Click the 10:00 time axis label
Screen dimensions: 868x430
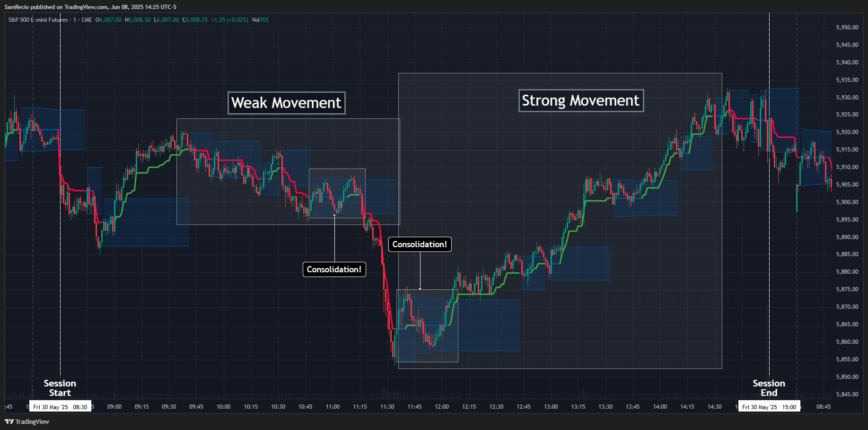[x=224, y=407]
